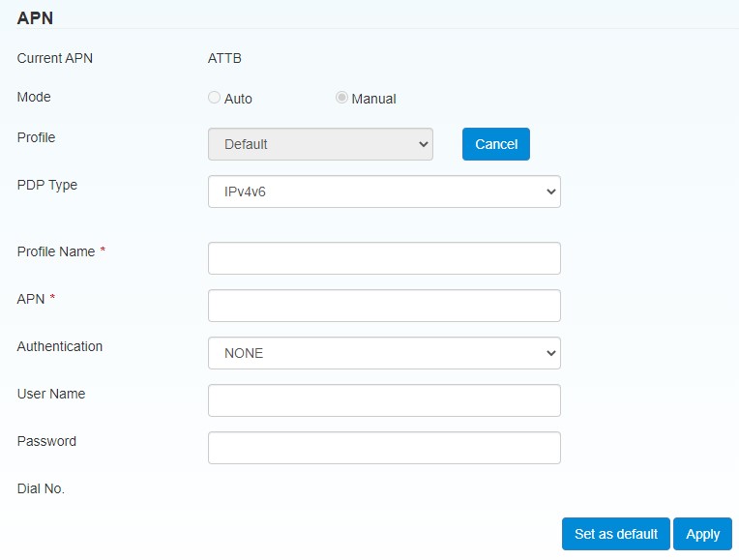Image resolution: width=739 pixels, height=560 pixels.
Task: Click the PDP Type label
Action: coord(47,186)
